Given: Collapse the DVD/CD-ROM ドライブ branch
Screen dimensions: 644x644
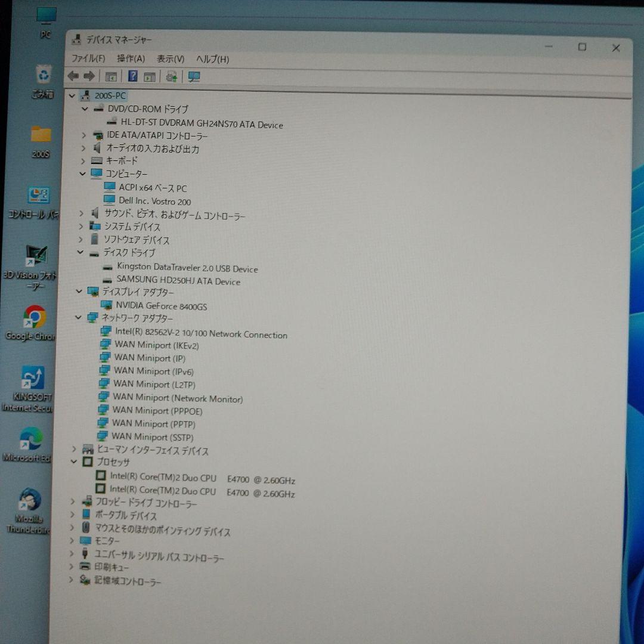Looking at the screenshot, I should click(85, 109).
